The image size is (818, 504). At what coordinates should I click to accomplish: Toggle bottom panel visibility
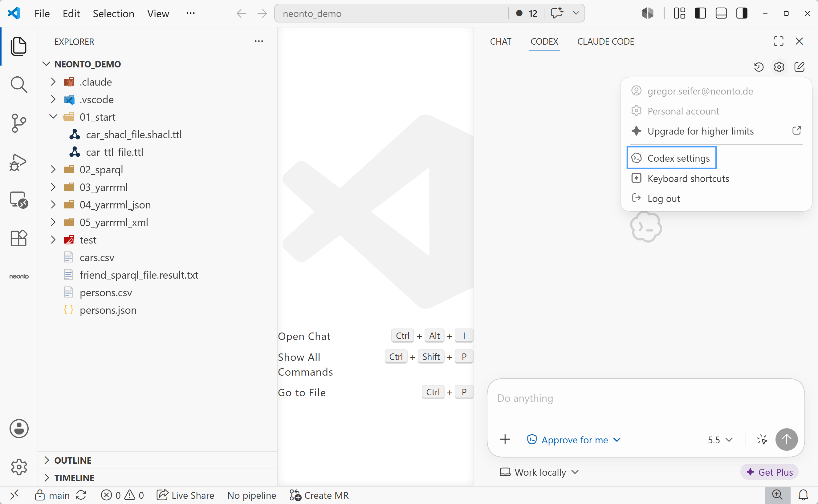coord(721,13)
